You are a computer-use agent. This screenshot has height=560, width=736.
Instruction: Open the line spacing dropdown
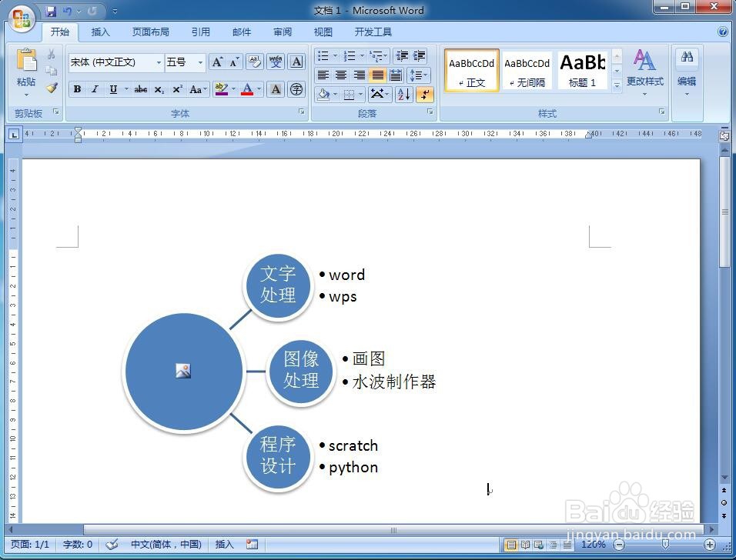419,75
